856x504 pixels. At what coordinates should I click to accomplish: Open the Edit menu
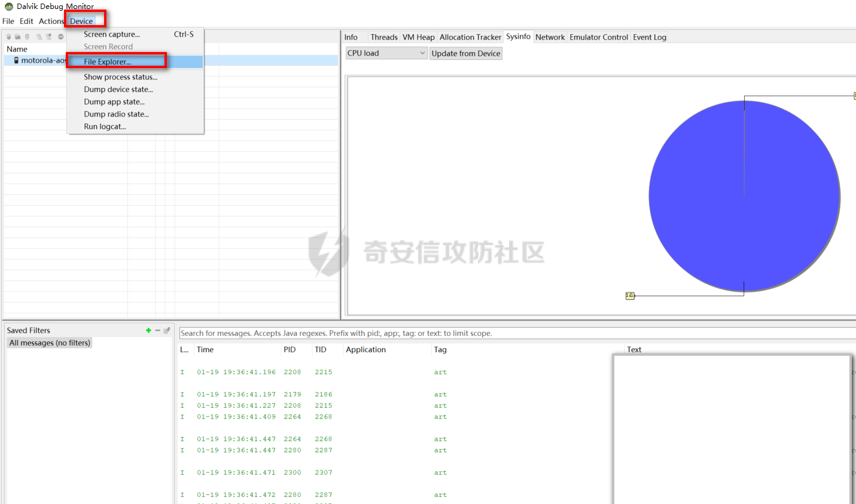click(26, 21)
